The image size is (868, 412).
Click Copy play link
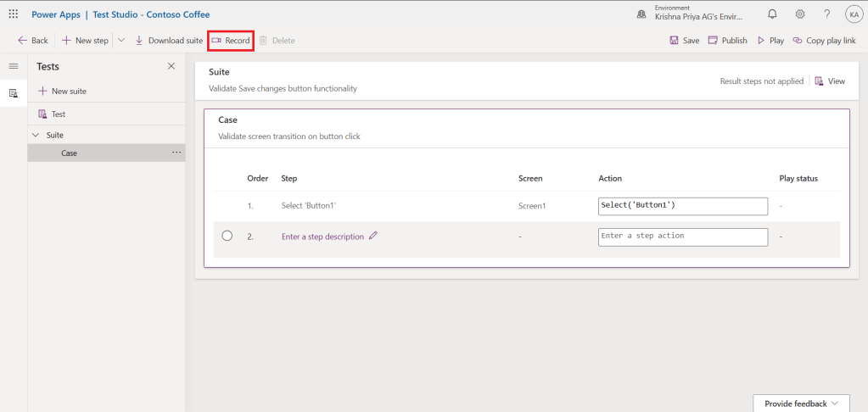(824, 40)
